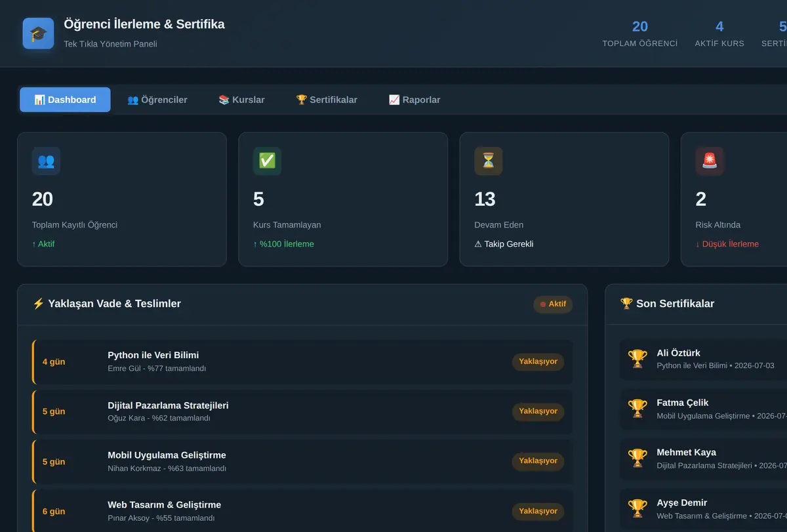Open the Sertifikalar tab

[327, 100]
